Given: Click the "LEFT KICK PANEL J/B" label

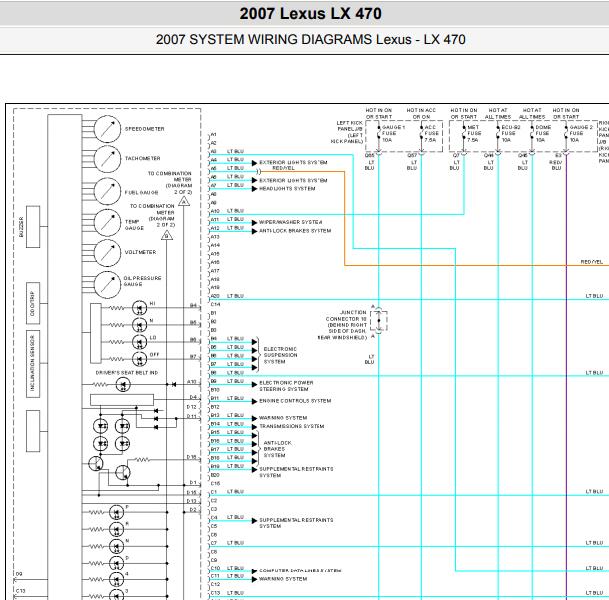Looking at the screenshot, I should click(347, 132).
